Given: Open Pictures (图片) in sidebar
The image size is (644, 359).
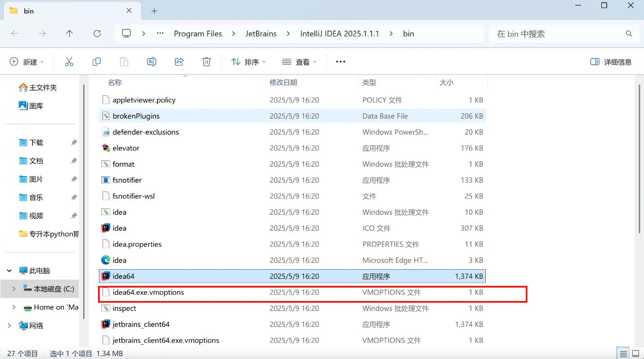Looking at the screenshot, I should 31,179.
